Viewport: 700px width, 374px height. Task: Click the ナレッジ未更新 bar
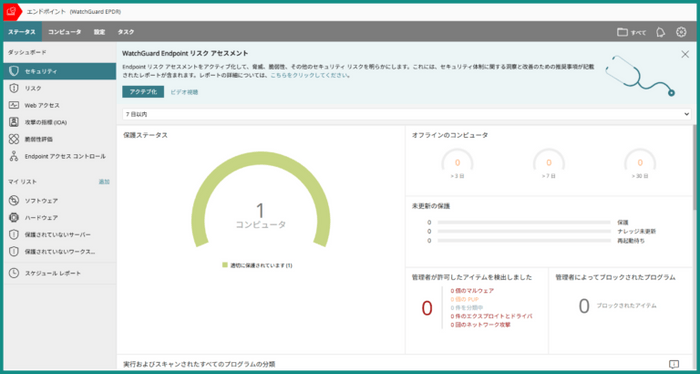coord(524,231)
